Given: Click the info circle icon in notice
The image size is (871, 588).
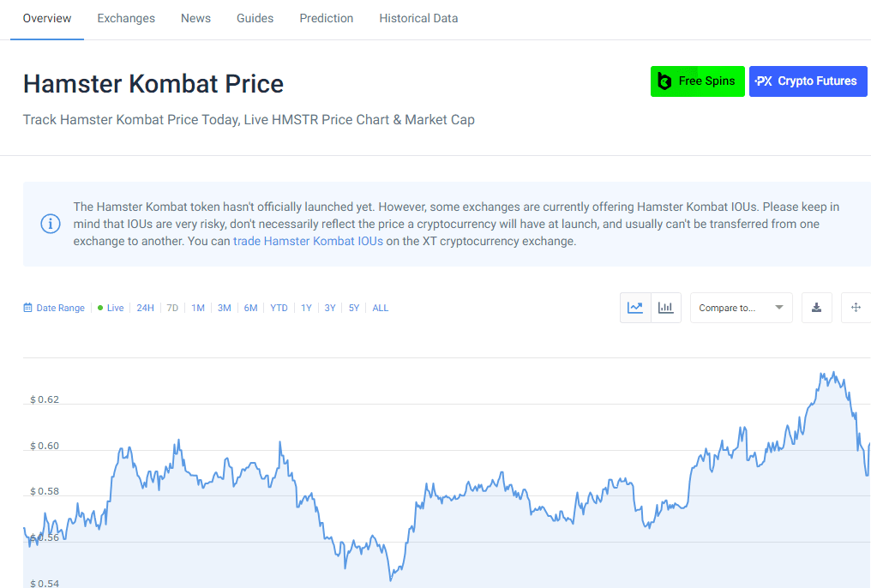Looking at the screenshot, I should tap(51, 224).
